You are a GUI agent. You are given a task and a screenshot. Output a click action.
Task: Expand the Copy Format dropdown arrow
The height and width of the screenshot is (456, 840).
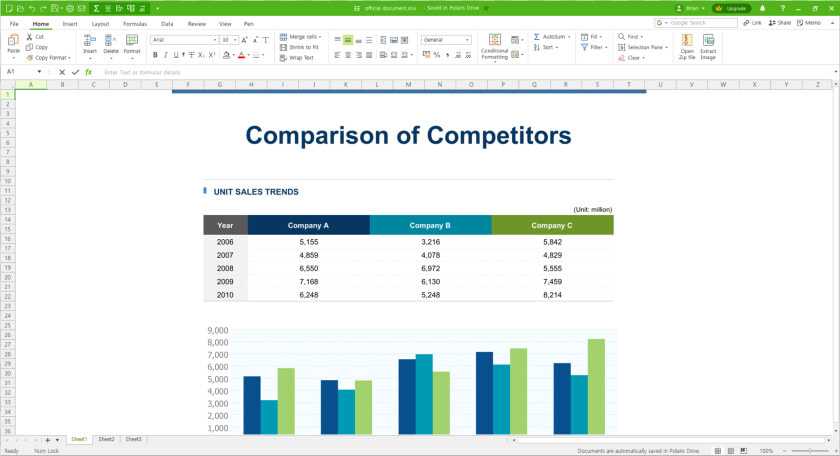point(70,58)
